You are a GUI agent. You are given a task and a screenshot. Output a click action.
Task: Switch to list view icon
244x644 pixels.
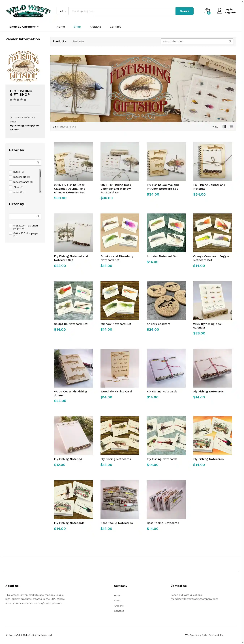point(231,127)
